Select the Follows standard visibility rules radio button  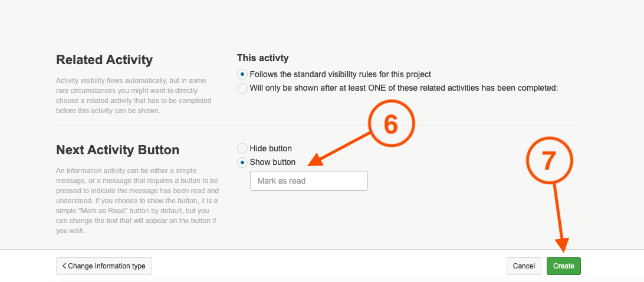point(242,75)
